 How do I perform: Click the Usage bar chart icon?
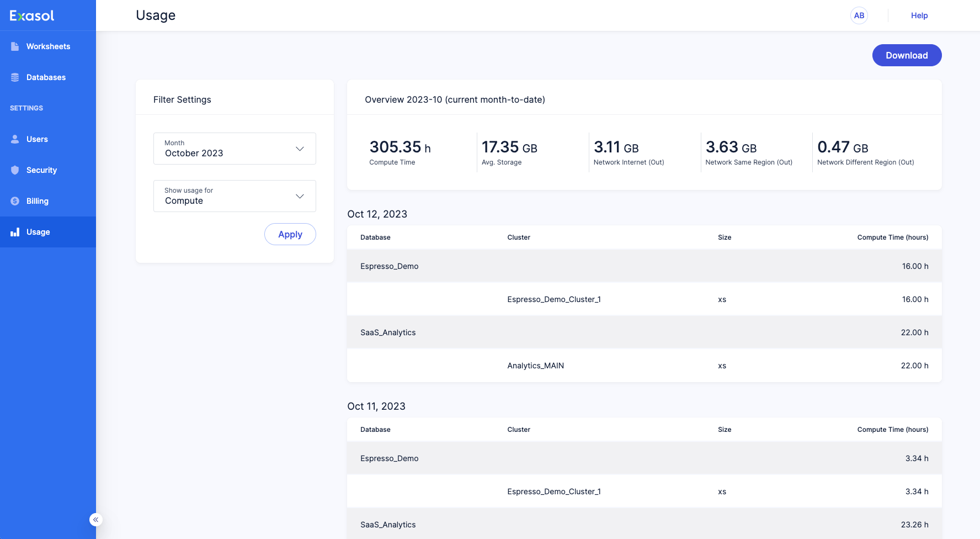[x=15, y=232]
